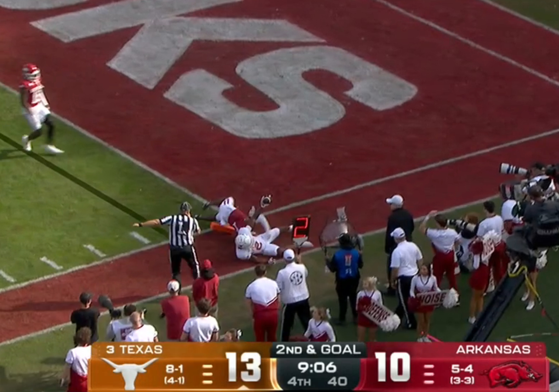This screenshot has height=392, width=559.
Task: Click the SEC logo on official's back
Action: pos(295,277)
